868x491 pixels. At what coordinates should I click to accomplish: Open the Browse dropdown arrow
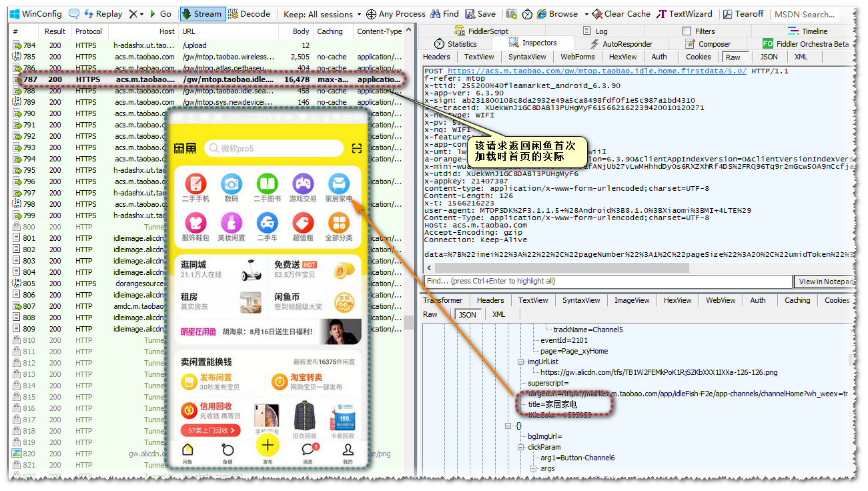click(x=586, y=13)
